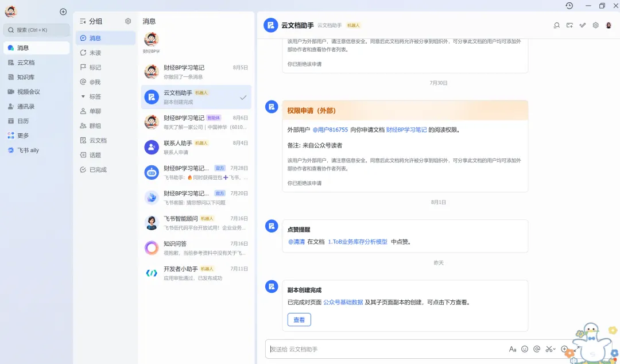Select the 消息 group filter
Screen dimensions: 620x364
106,38
